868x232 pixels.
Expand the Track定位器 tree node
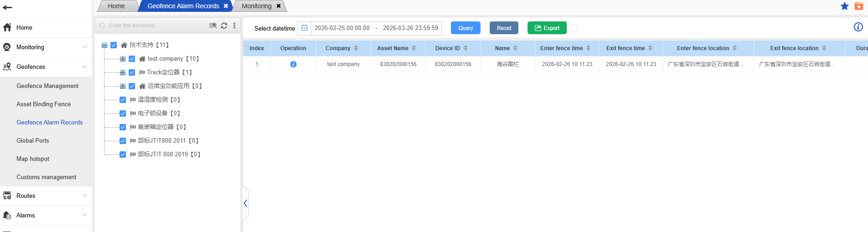tap(122, 72)
